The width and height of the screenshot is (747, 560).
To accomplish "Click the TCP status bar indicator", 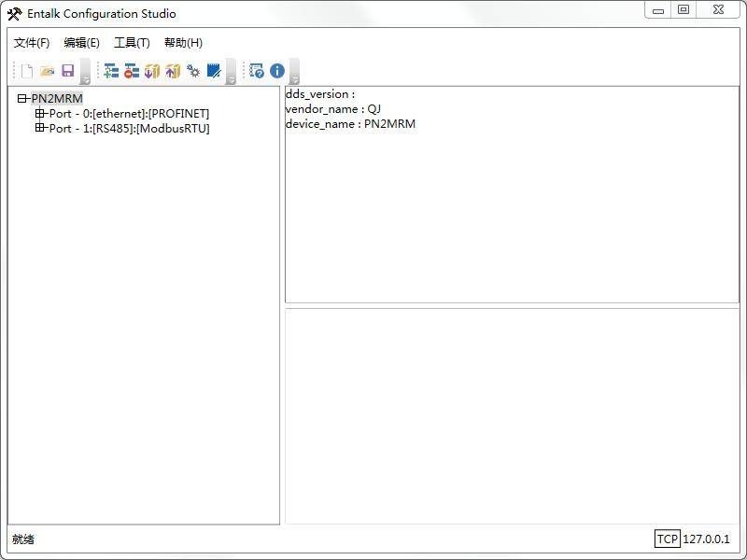I will pyautogui.click(x=667, y=539).
